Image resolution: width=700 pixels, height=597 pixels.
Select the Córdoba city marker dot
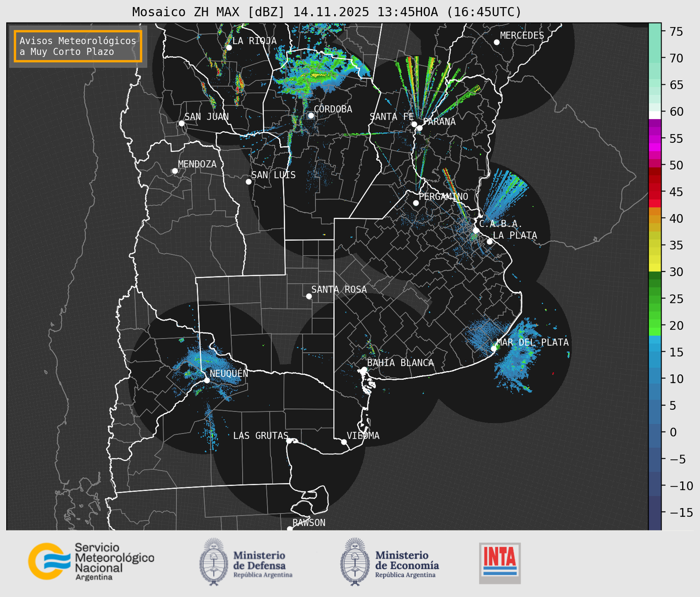click(311, 115)
